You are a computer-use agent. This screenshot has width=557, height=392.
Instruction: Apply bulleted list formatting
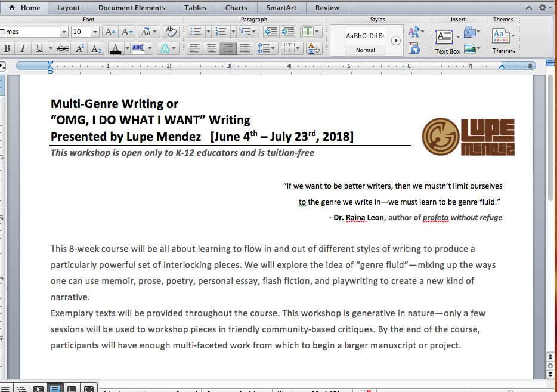(x=196, y=32)
